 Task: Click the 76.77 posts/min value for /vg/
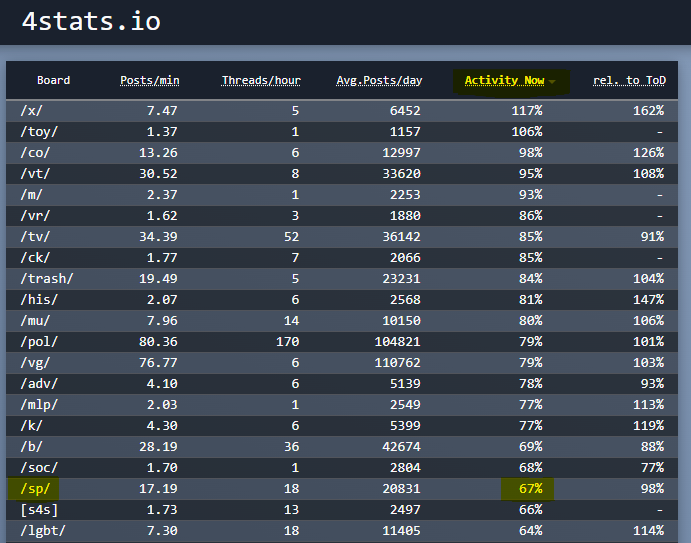coord(158,363)
